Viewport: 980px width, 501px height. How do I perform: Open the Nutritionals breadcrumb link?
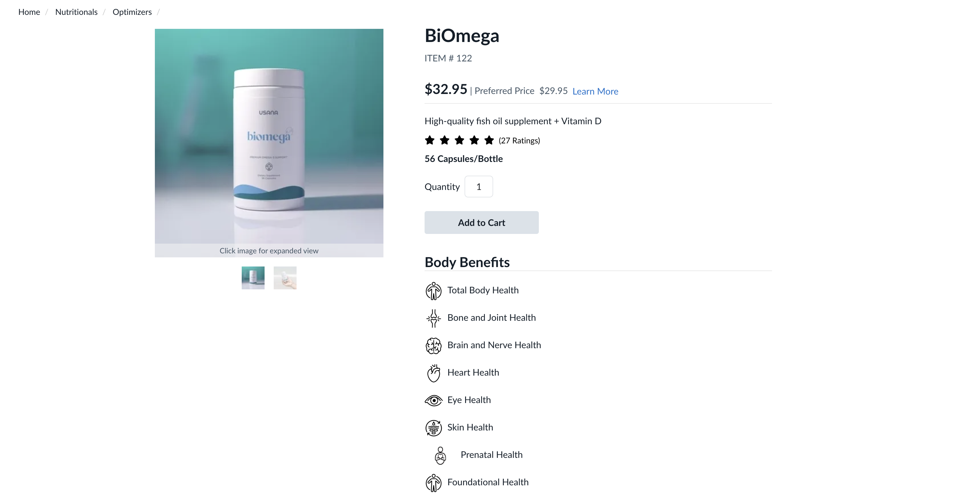pyautogui.click(x=76, y=12)
